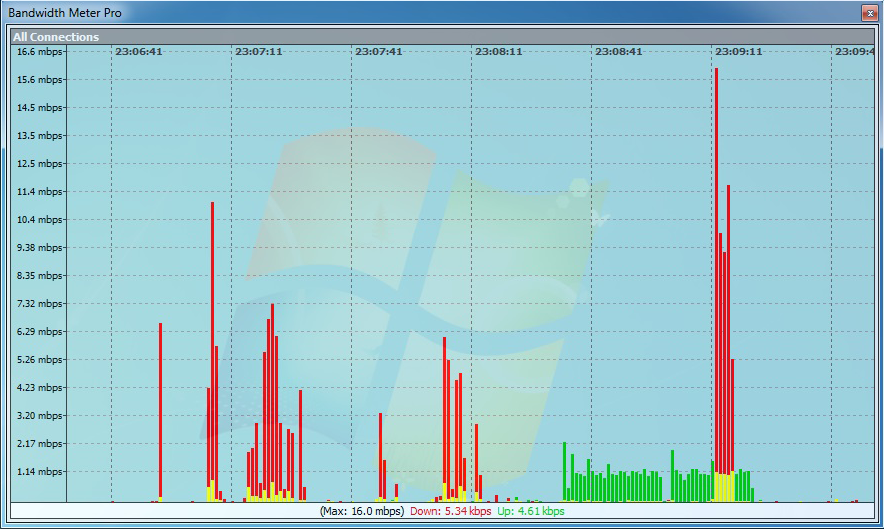Click the Up: 4.61 kbps status value
884x529 pixels.
531,512
